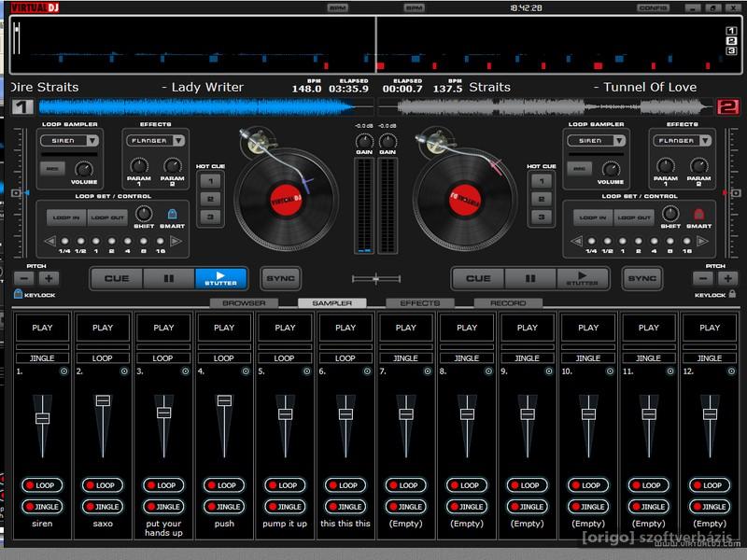Double loop length with right deck's forward arrow

tap(702, 241)
